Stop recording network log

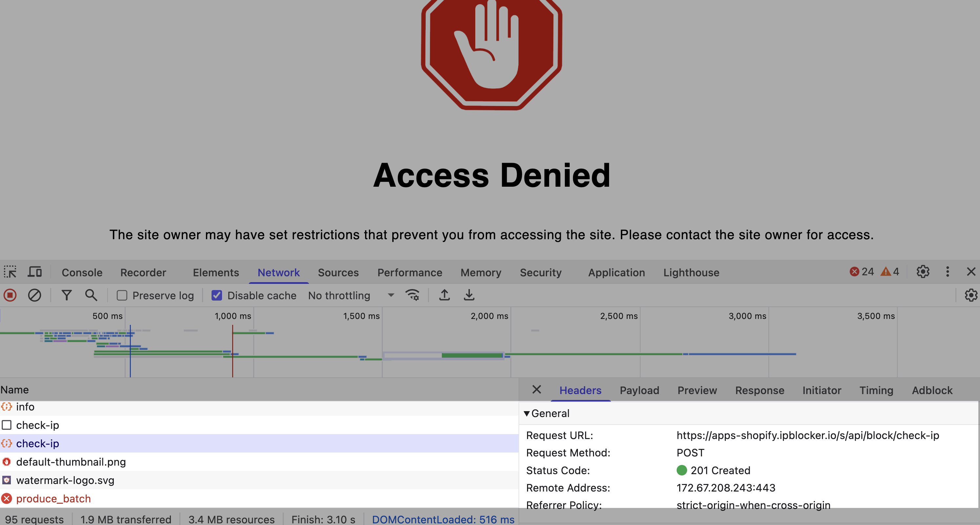pos(10,295)
